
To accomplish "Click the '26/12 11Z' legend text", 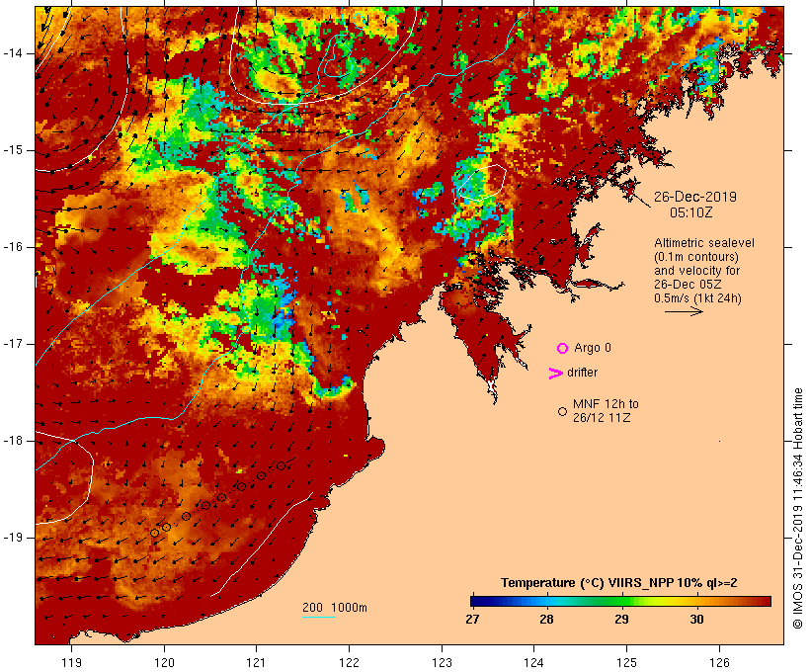I will (x=602, y=418).
